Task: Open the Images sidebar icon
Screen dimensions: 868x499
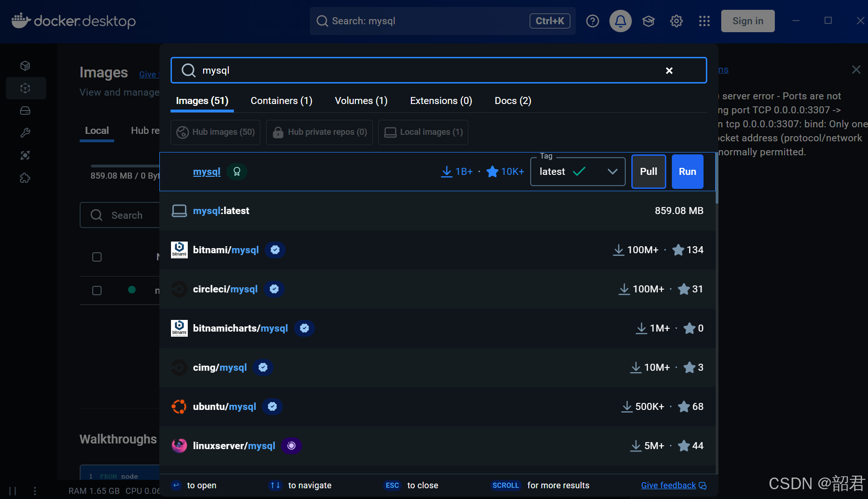Action: pyautogui.click(x=26, y=88)
